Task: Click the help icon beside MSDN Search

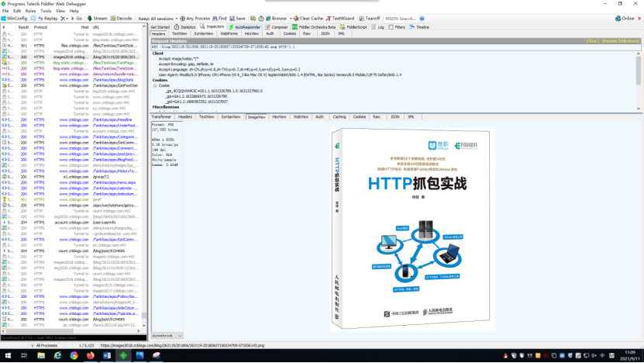Action: pyautogui.click(x=422, y=19)
